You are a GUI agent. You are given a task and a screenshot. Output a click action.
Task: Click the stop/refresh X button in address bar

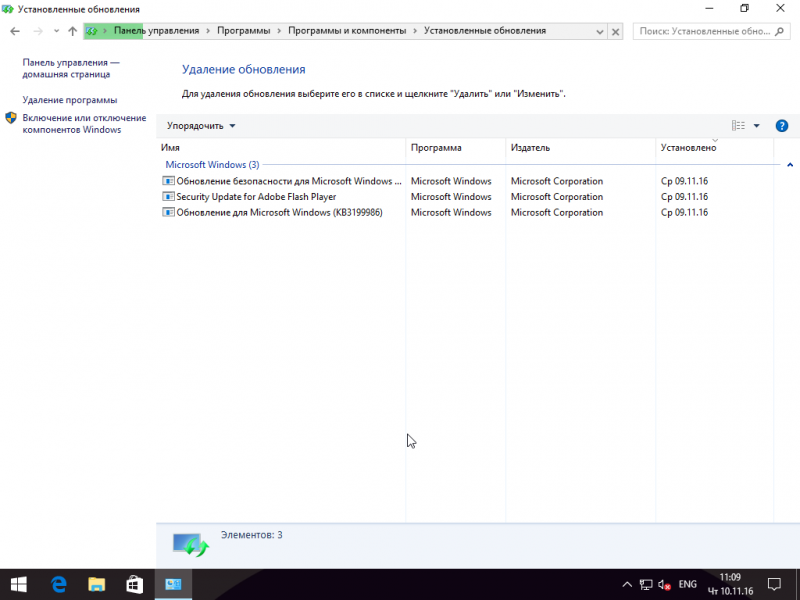click(616, 32)
